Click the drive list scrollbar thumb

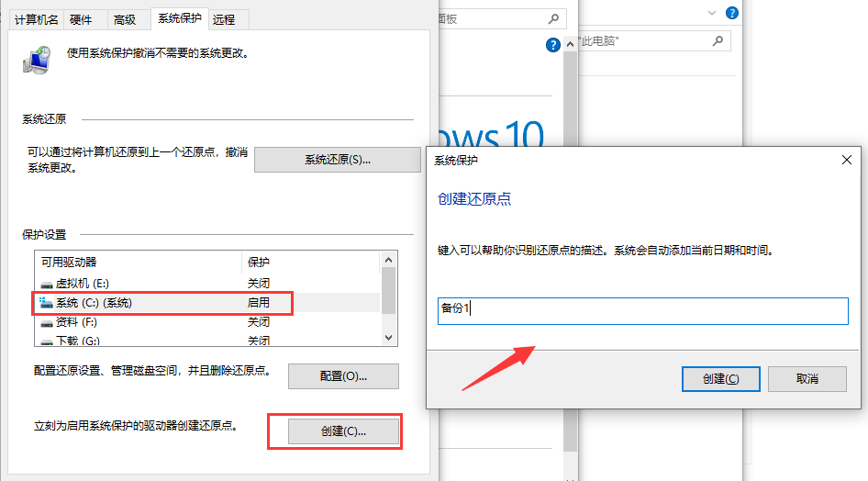pyautogui.click(x=389, y=291)
